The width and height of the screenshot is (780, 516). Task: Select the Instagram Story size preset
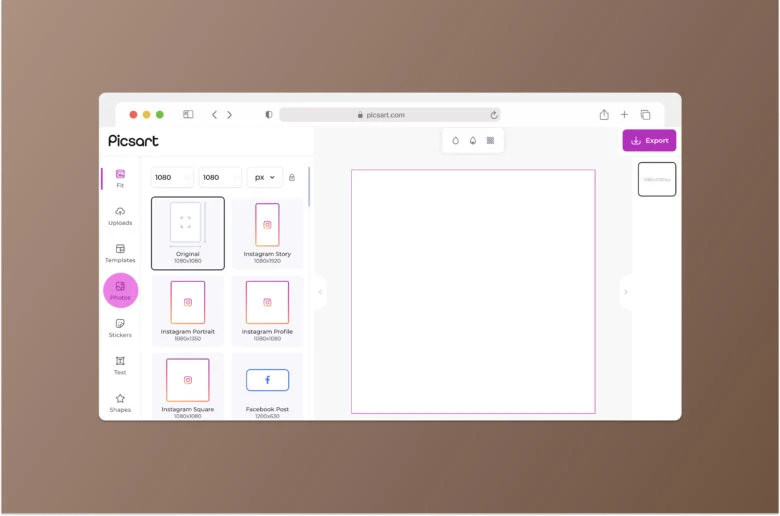pyautogui.click(x=267, y=232)
